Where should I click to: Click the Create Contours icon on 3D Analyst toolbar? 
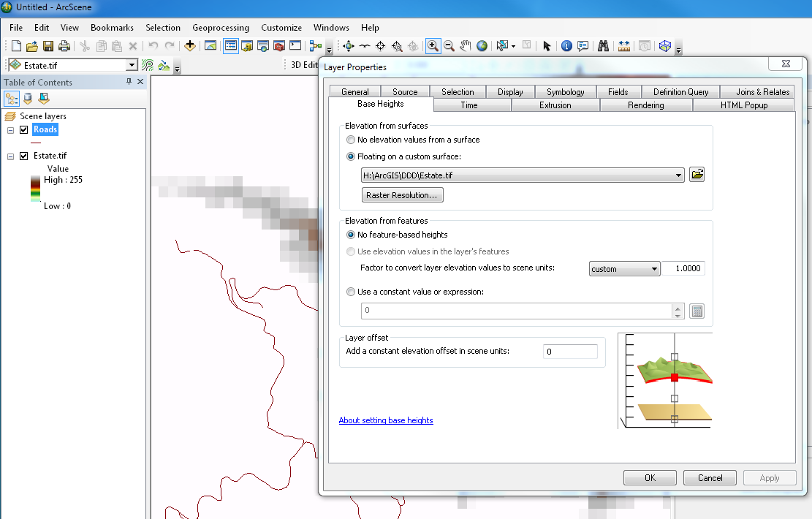(148, 65)
